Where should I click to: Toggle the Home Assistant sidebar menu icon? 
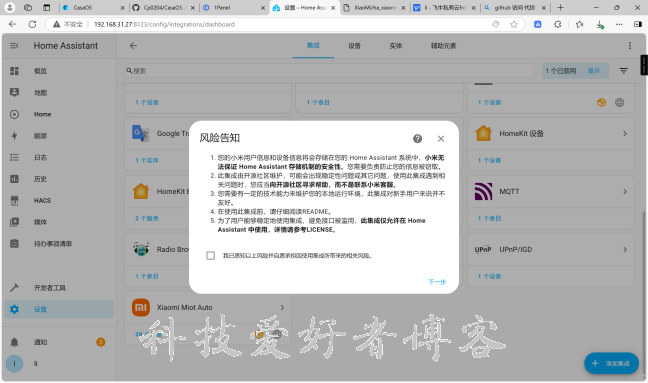(14, 46)
